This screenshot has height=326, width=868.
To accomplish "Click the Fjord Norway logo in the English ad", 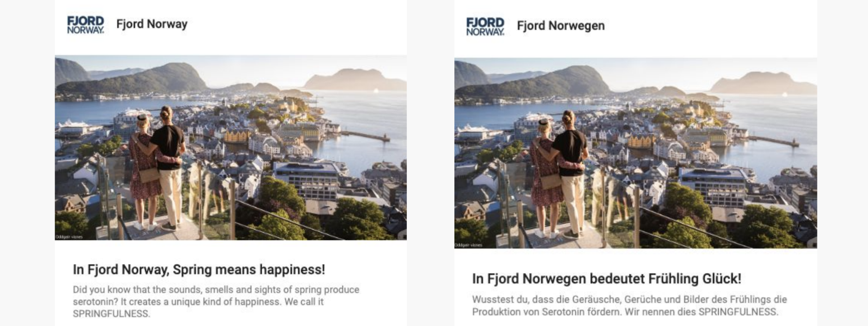I will click(85, 24).
